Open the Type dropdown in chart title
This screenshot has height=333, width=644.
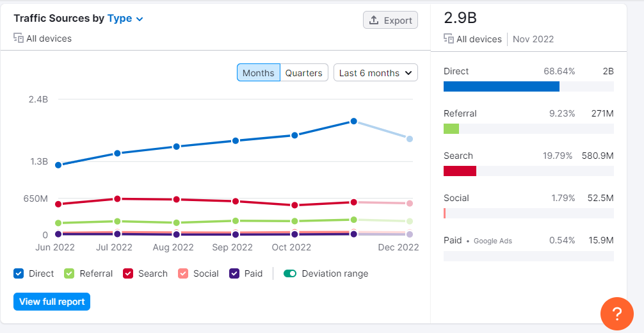125,19
